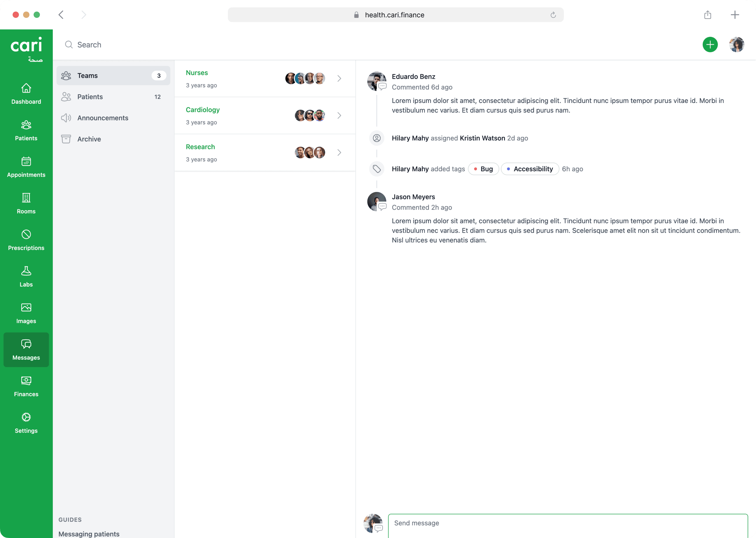Expand the Research team conversation
This screenshot has width=756, height=538.
point(339,152)
